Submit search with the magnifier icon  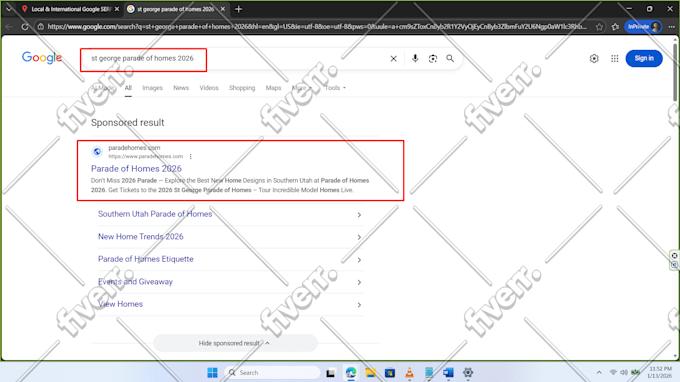coord(450,59)
